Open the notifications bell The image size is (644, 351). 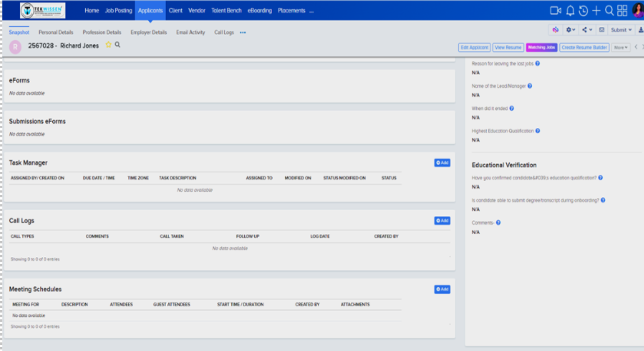[x=570, y=11]
